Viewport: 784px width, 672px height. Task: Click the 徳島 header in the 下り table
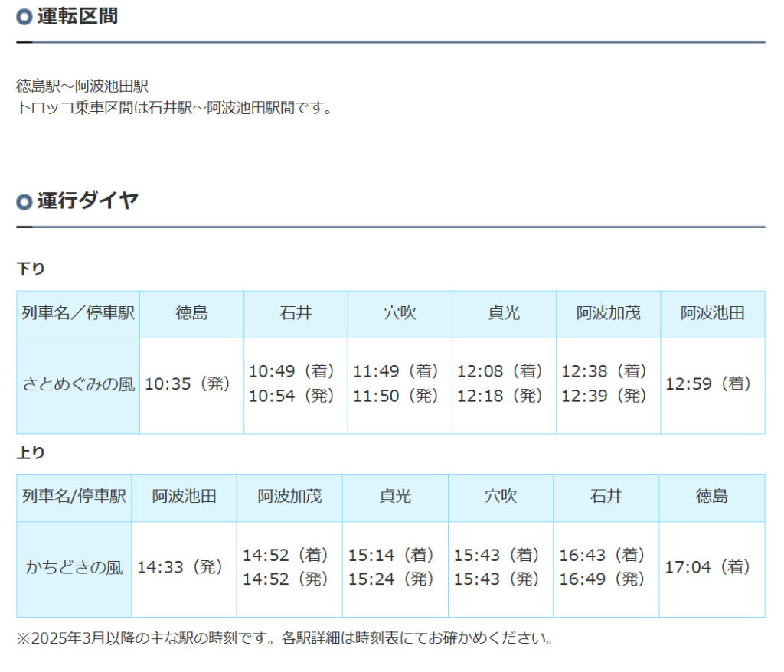[x=191, y=313]
